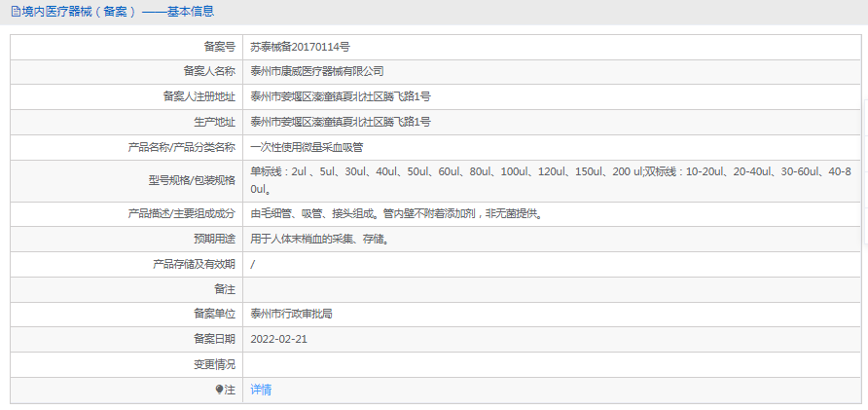
Task: Click the document icon before 境内医疗器械
Action: pos(16,11)
